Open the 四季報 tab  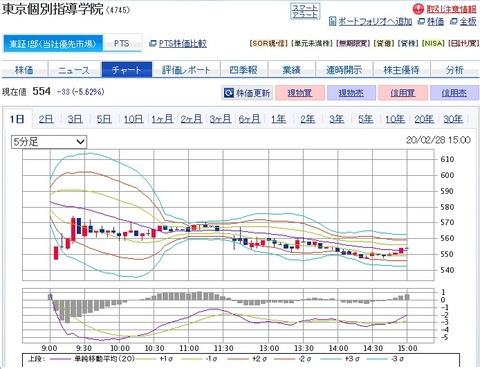[243, 70]
